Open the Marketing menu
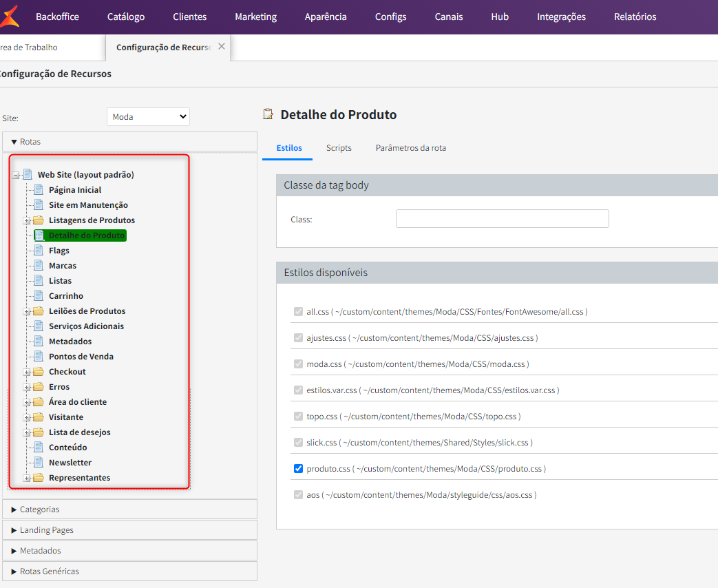 click(x=256, y=17)
